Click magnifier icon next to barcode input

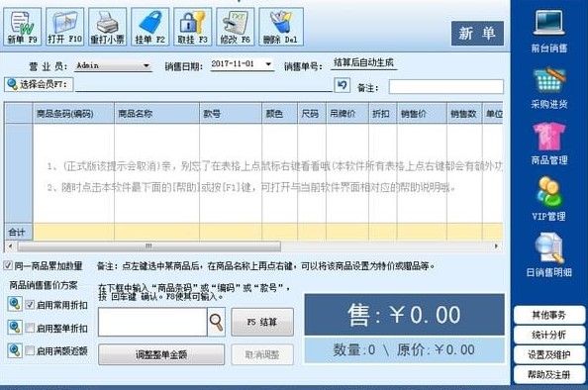coord(216,322)
